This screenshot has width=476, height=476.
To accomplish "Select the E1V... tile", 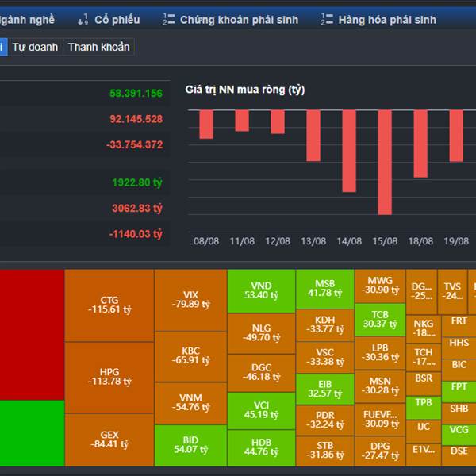I will pyautogui.click(x=424, y=455).
